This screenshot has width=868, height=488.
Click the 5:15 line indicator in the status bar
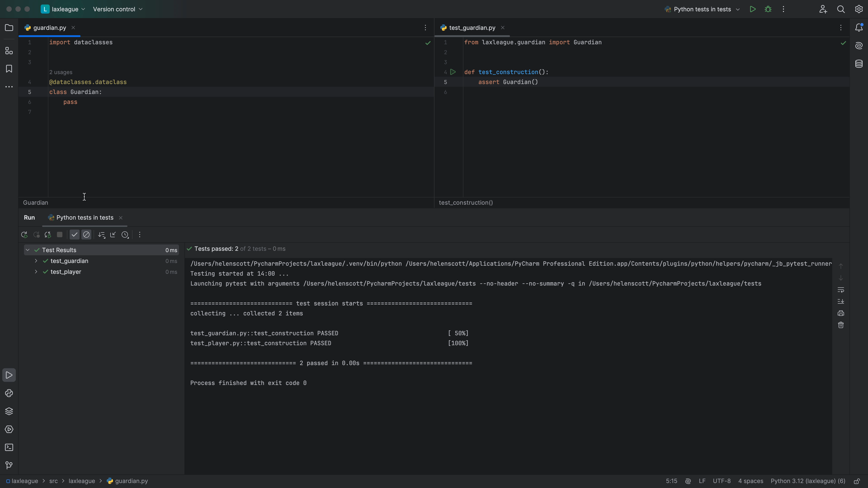[x=671, y=481]
